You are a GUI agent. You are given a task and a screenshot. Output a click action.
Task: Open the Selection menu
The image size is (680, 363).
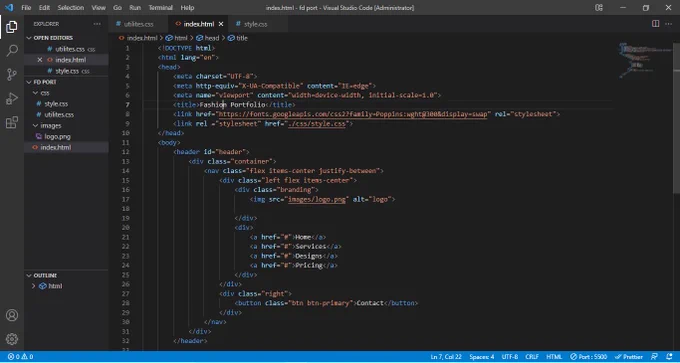[71, 8]
